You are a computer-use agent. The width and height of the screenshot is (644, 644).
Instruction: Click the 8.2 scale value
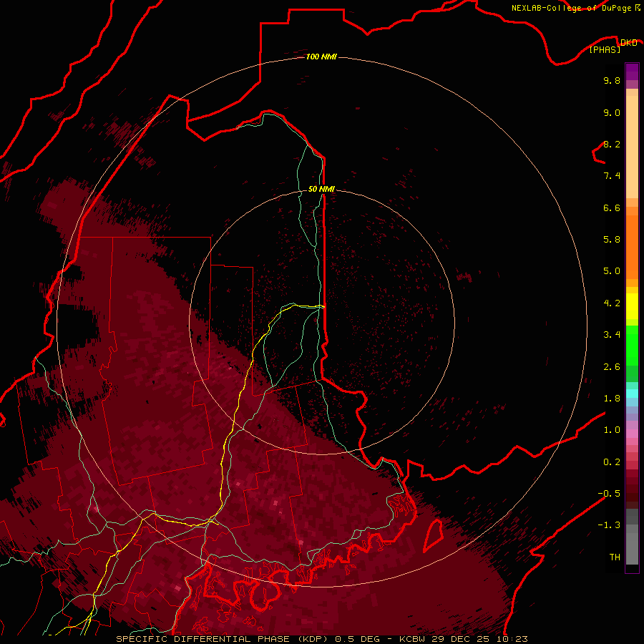(612, 144)
